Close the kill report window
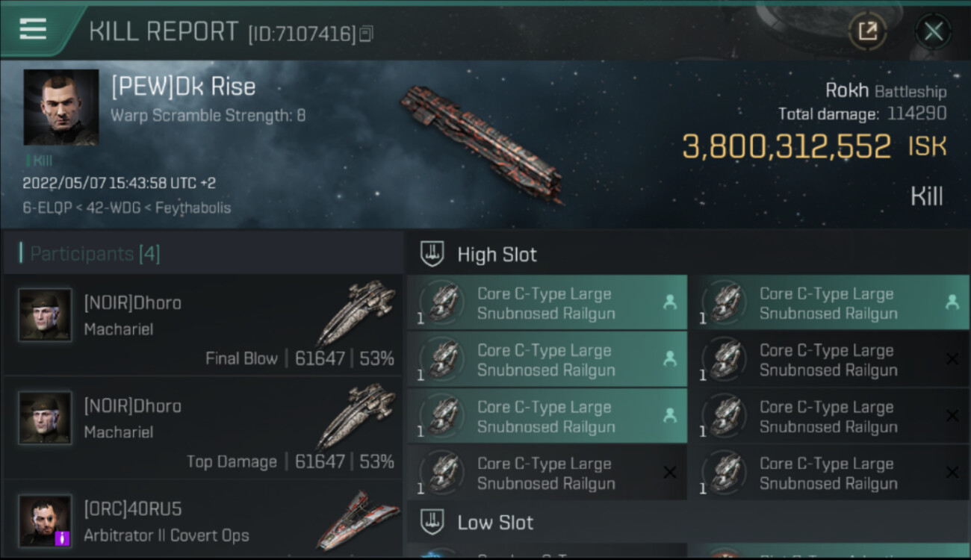The height and width of the screenshot is (560, 971). (x=933, y=31)
